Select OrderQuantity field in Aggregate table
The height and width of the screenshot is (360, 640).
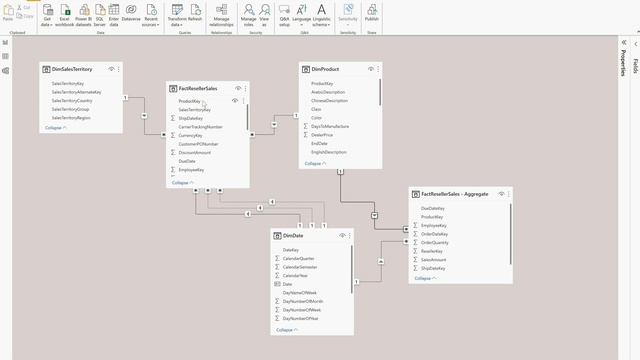(435, 243)
